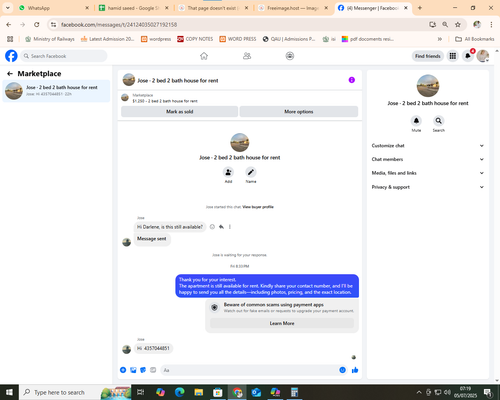Reply to 'Hi Darlene' message arrow
The width and height of the screenshot is (500, 400).
221,227
